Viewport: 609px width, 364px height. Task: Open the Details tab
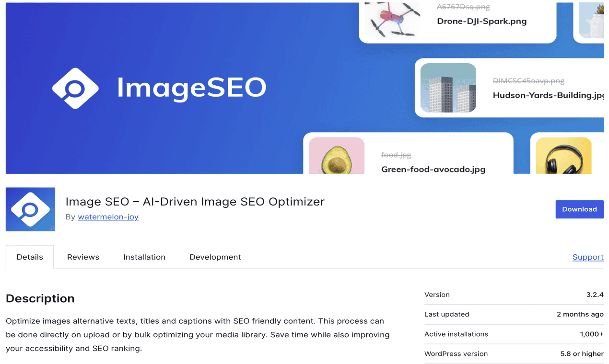coord(30,257)
